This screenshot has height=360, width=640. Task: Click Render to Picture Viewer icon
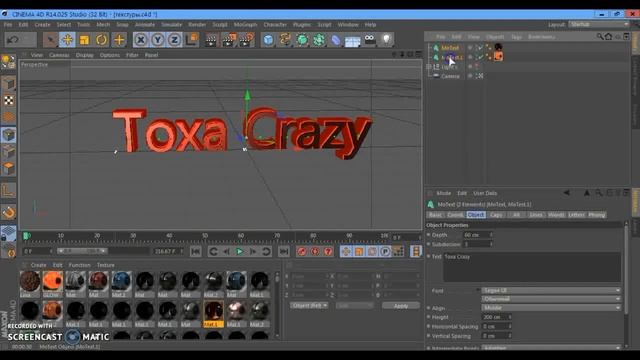(x=229, y=40)
